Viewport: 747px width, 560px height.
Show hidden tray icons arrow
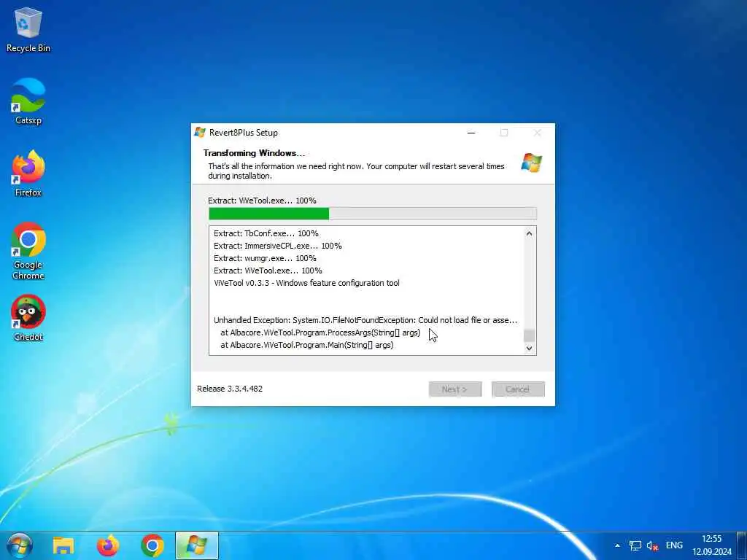[617, 545]
